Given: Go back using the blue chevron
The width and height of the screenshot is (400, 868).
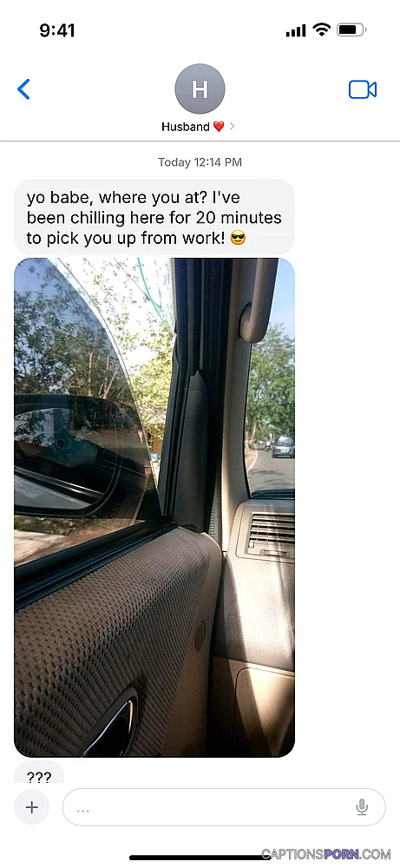Looking at the screenshot, I should [x=23, y=89].
